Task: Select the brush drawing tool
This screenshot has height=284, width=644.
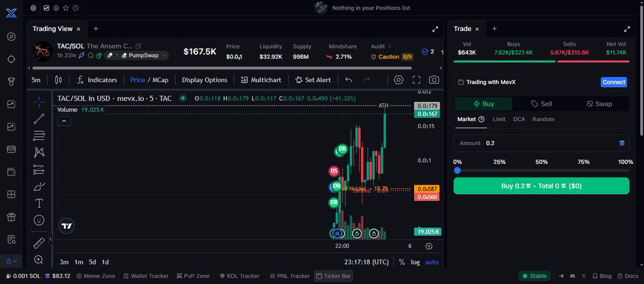Action: 39,187
